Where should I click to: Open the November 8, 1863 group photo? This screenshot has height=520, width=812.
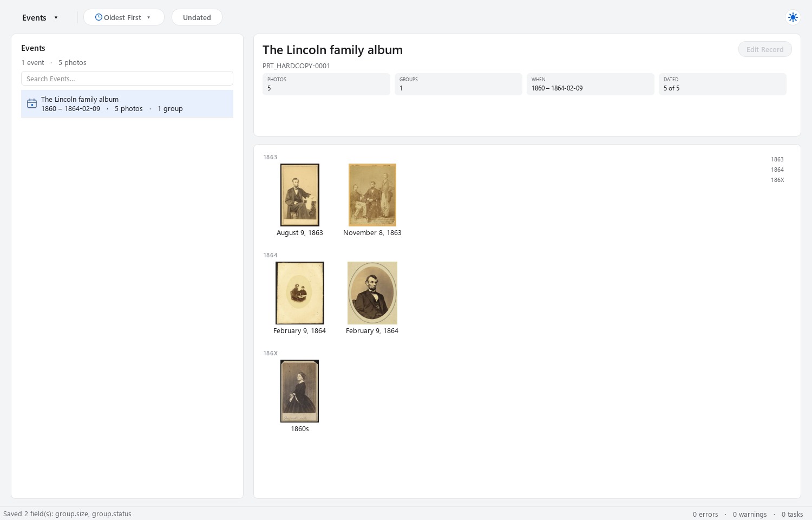click(372, 195)
